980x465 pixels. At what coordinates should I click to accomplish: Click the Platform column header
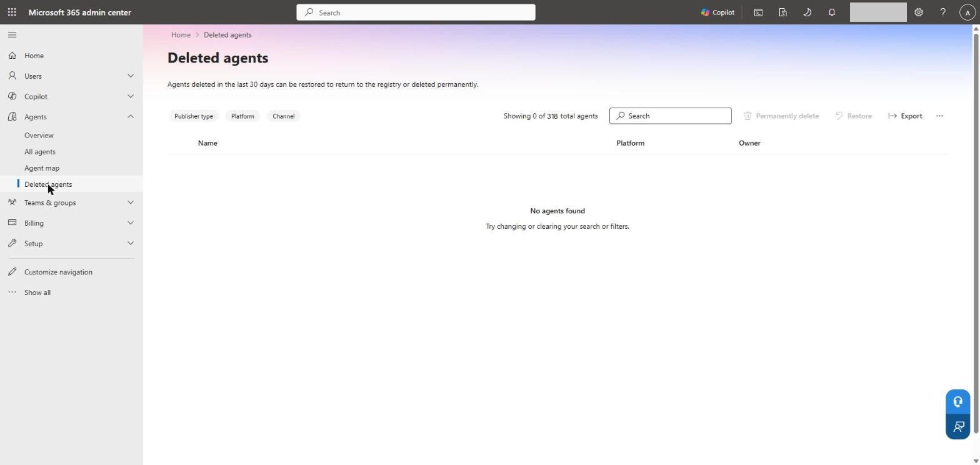(630, 143)
